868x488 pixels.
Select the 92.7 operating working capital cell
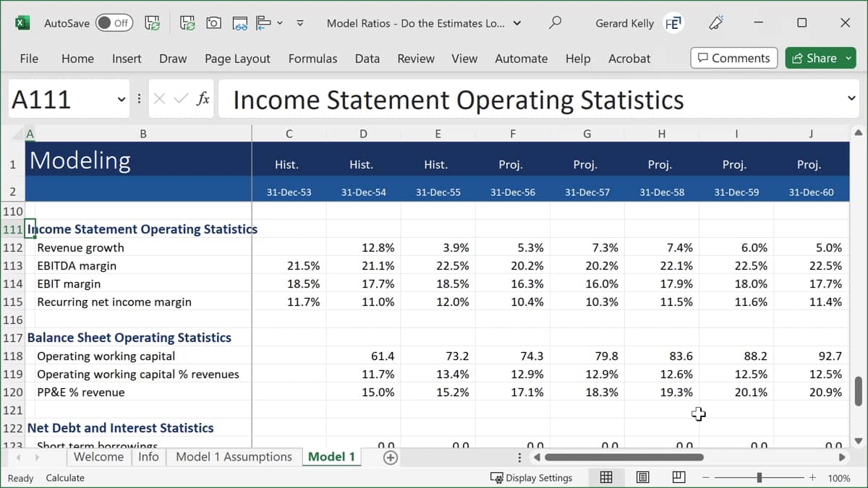(x=812, y=356)
